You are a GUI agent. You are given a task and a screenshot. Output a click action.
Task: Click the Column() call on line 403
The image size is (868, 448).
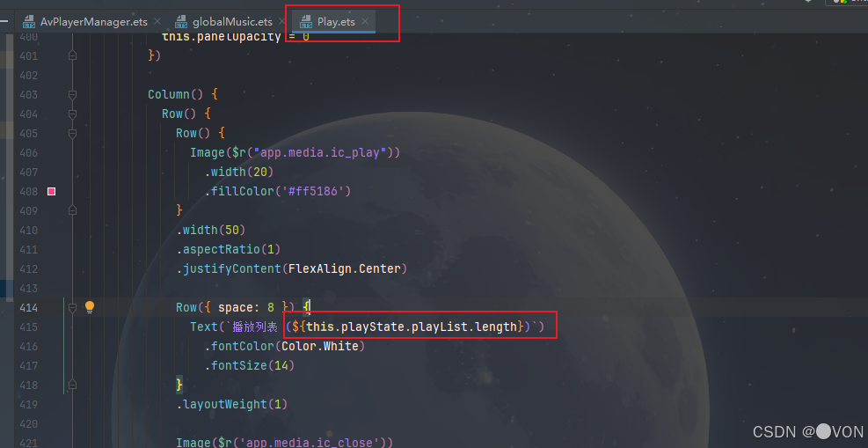176,94
